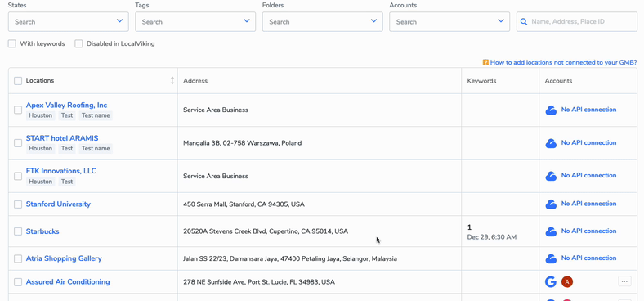Click 'No API connection' for Apex Valley Roofing

(x=588, y=110)
